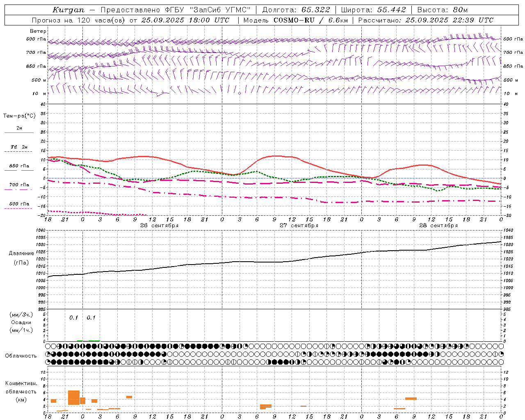The image size is (525, 420).
Task: Click the (мм/1ч.) precipitation unit label
Action: tap(21, 330)
